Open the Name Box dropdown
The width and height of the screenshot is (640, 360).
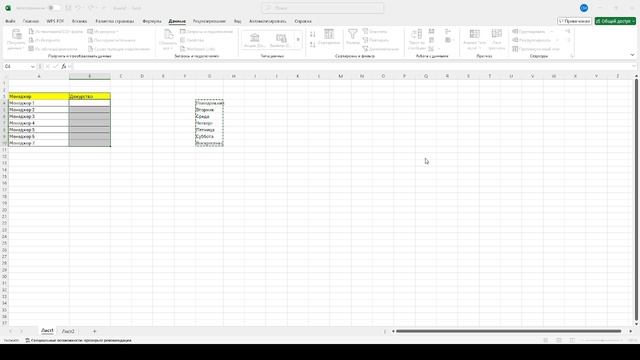pos(32,67)
